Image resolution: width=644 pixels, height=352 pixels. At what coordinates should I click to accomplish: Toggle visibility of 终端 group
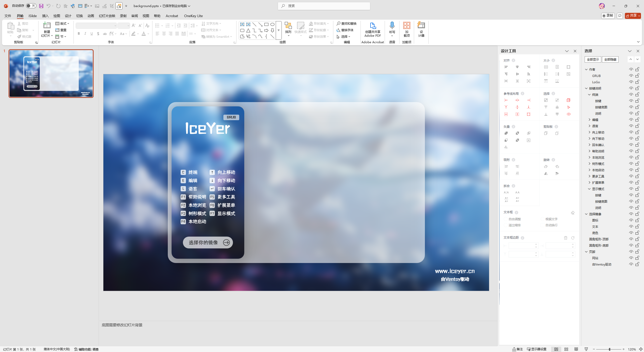(x=631, y=95)
